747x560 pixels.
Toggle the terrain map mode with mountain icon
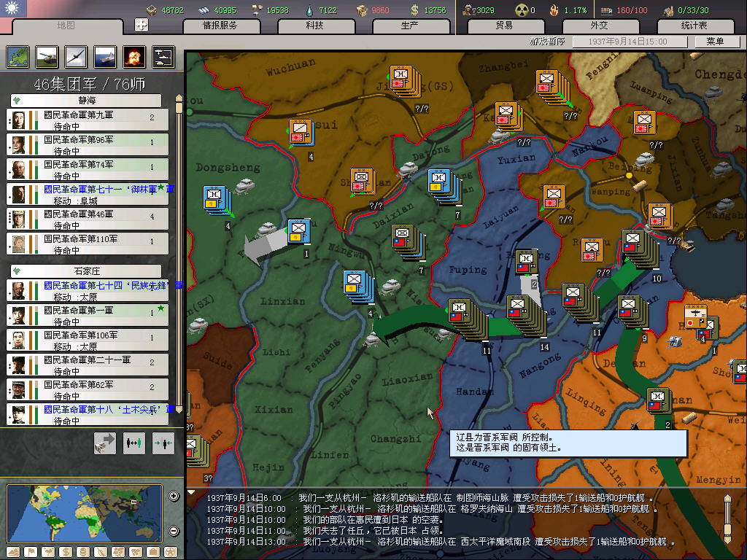(x=13, y=551)
